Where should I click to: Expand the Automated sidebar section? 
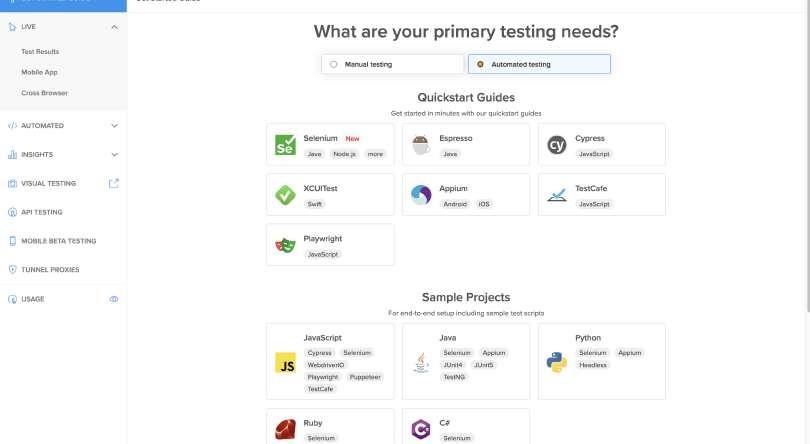pyautogui.click(x=114, y=126)
